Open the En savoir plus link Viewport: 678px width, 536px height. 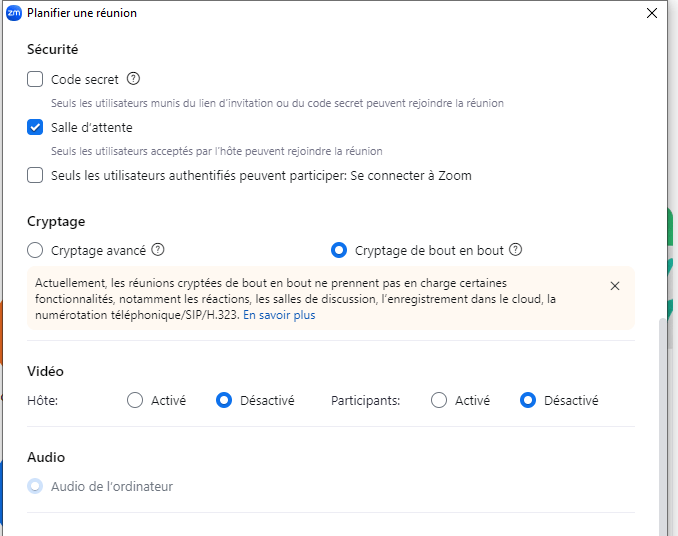[x=279, y=315]
